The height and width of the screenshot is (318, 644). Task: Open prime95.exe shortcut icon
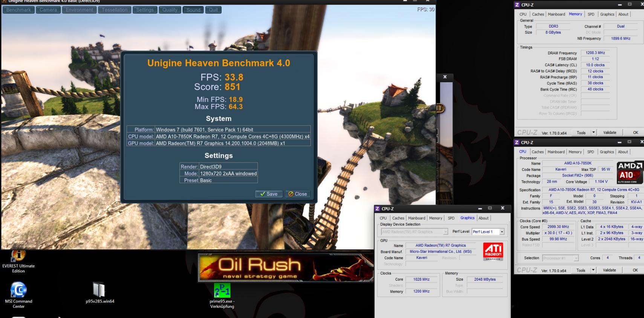coord(222,296)
